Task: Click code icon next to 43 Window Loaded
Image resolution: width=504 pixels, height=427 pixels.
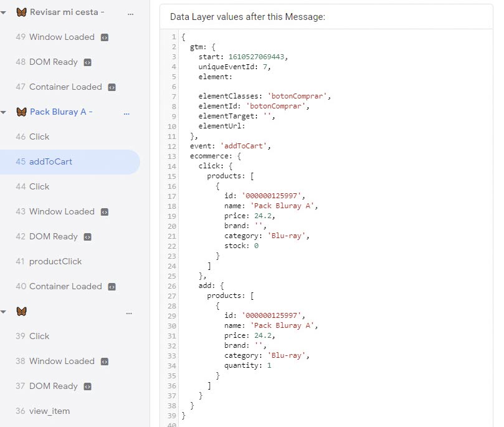Action: pyautogui.click(x=105, y=212)
